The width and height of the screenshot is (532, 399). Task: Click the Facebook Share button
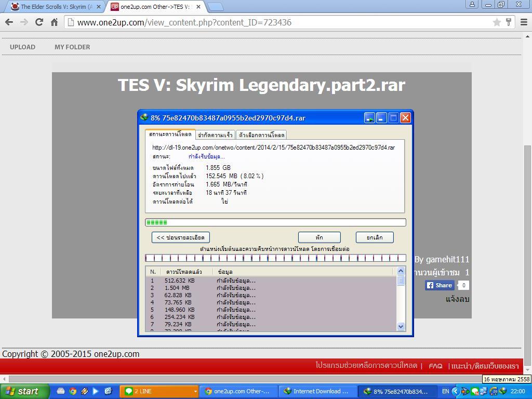point(440,285)
